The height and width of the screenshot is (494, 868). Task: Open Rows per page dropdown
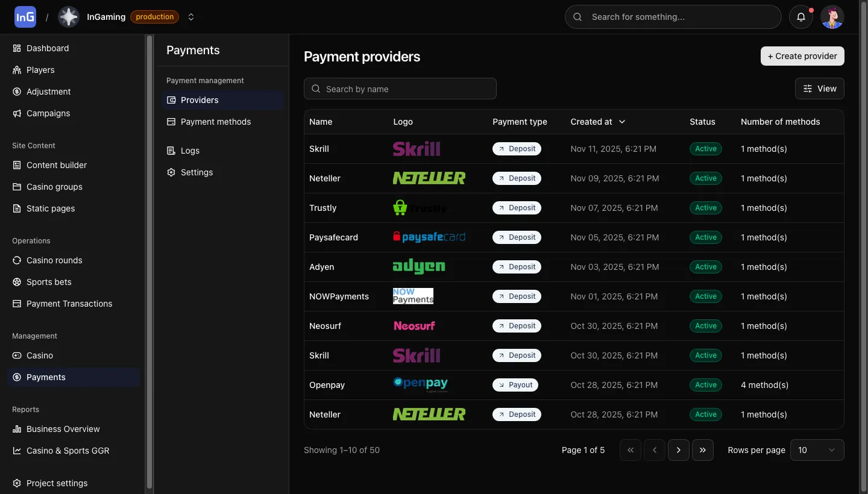817,450
